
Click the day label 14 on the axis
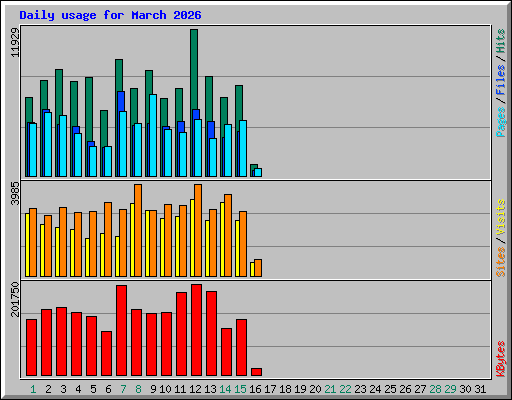point(225,389)
